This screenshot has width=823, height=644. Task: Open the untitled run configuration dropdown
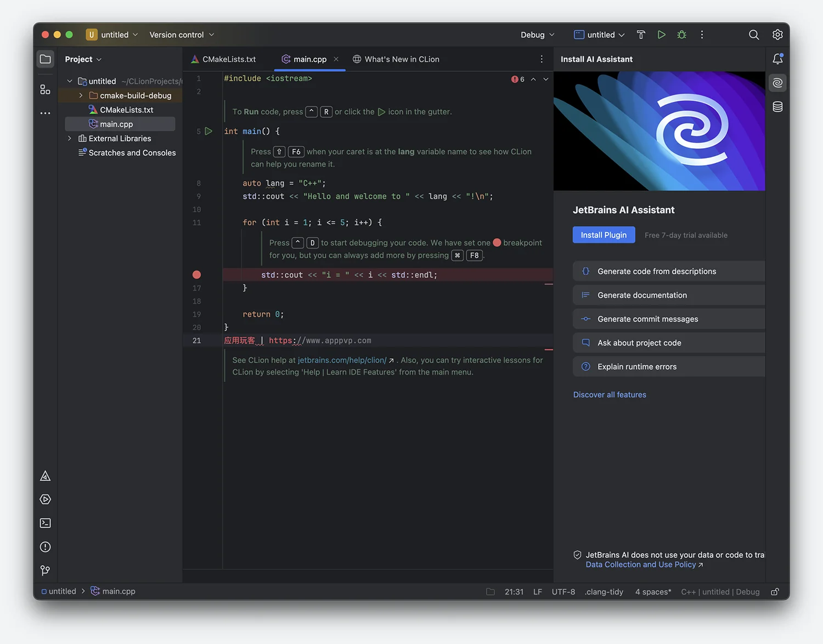click(599, 35)
